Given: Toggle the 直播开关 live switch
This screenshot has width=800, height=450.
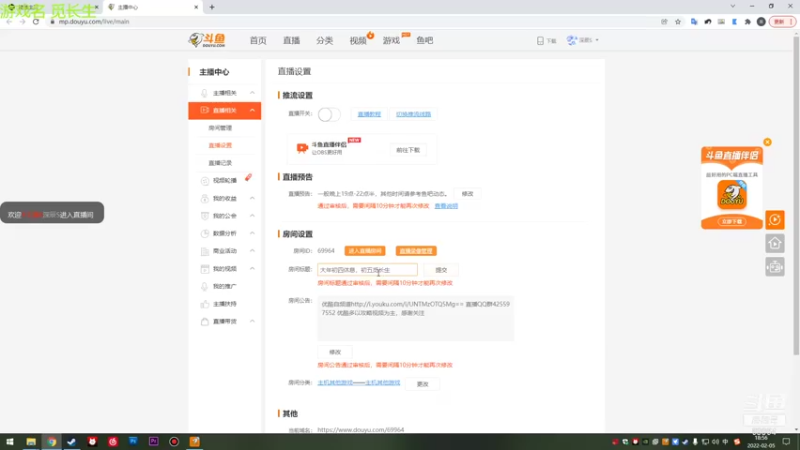Looking at the screenshot, I should (329, 114).
